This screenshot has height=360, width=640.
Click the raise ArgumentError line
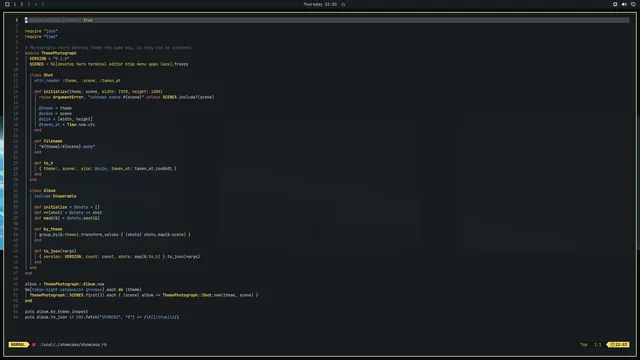tap(127, 97)
